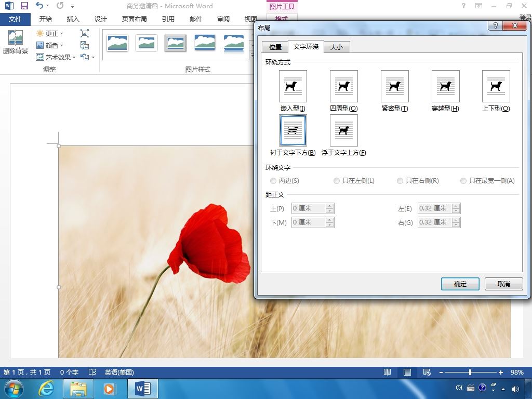The image size is (532, 399).
Task: Click the Save icon in quick access toolbar
Action: coord(24,6)
